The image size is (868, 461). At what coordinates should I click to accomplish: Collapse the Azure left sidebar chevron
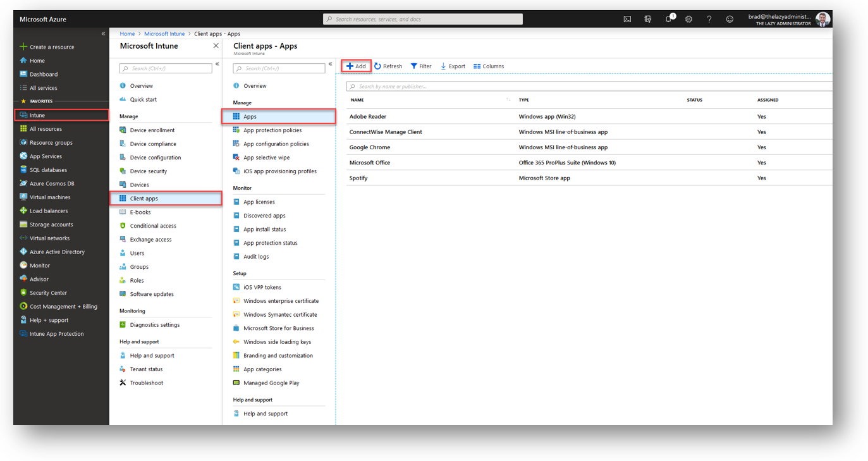pos(103,34)
